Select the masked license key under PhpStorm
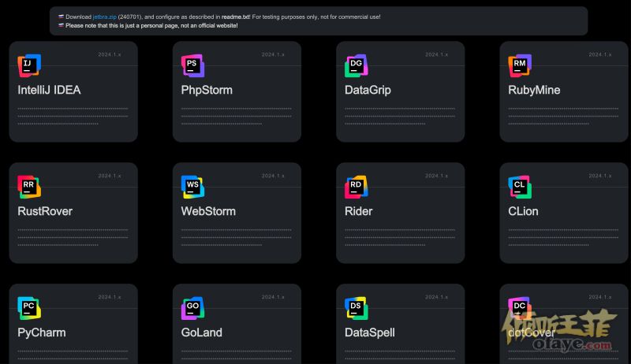This screenshot has width=631, height=364. [x=236, y=116]
